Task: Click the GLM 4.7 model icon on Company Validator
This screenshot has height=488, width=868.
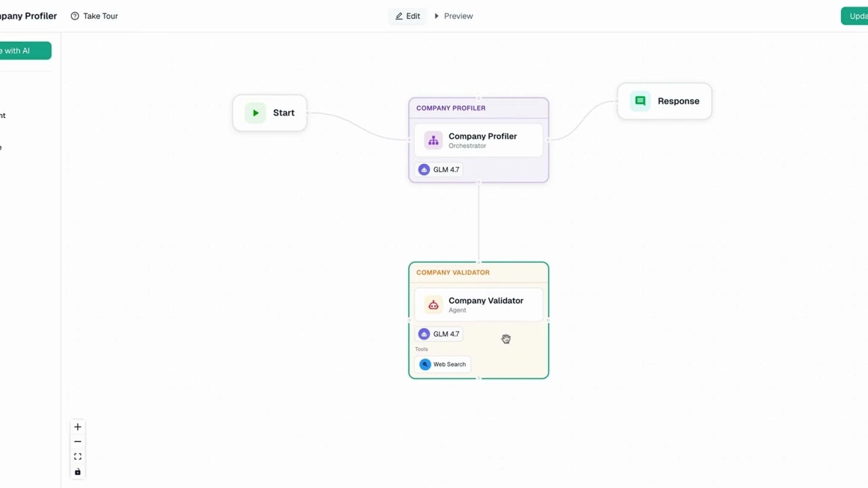Action: click(425, 333)
